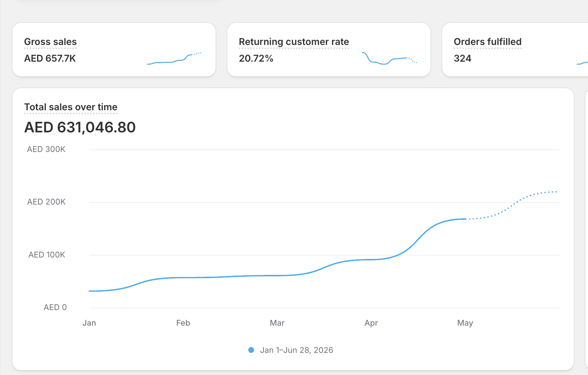Click the Jan x-axis label
This screenshot has height=375, width=588.
click(x=89, y=323)
